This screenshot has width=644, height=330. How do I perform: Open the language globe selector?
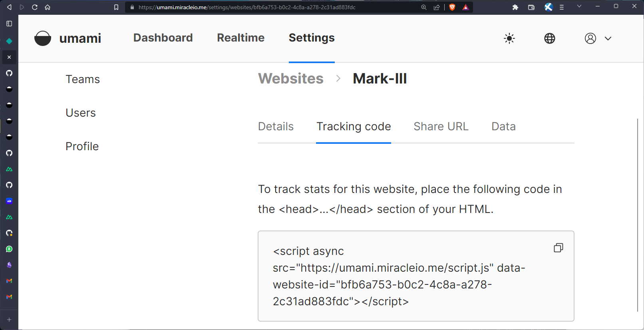point(550,38)
